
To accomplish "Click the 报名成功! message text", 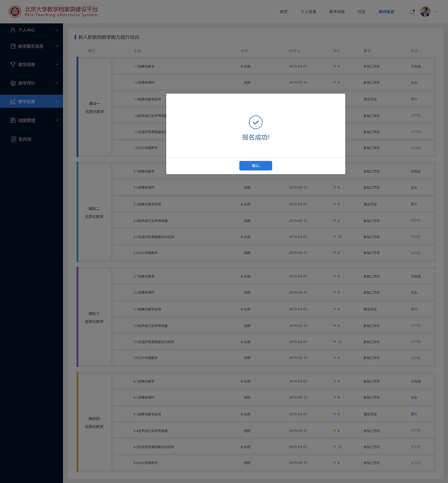I will point(256,138).
